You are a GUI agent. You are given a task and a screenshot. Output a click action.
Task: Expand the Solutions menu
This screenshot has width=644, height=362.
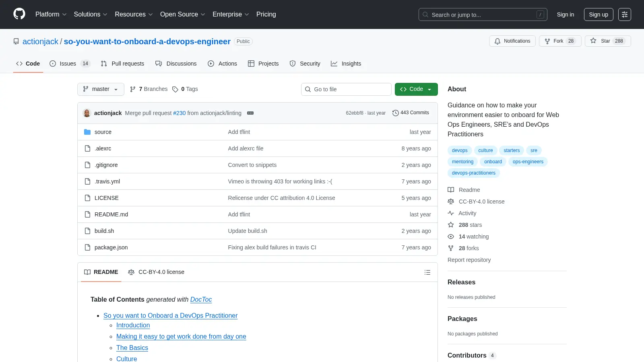pos(91,14)
